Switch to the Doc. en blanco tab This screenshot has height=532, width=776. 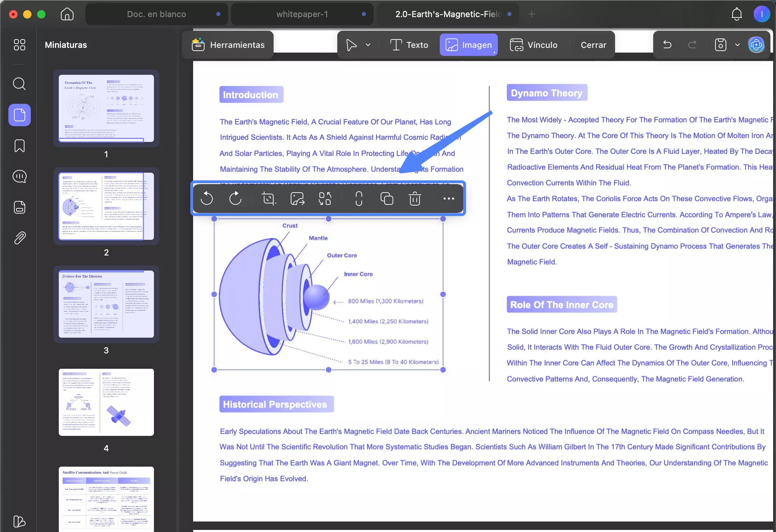(156, 14)
